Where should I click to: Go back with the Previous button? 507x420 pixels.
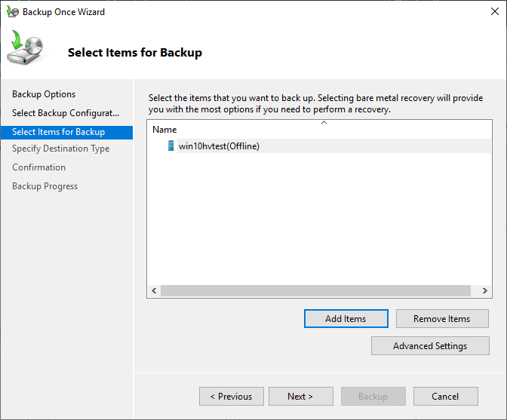231,397
